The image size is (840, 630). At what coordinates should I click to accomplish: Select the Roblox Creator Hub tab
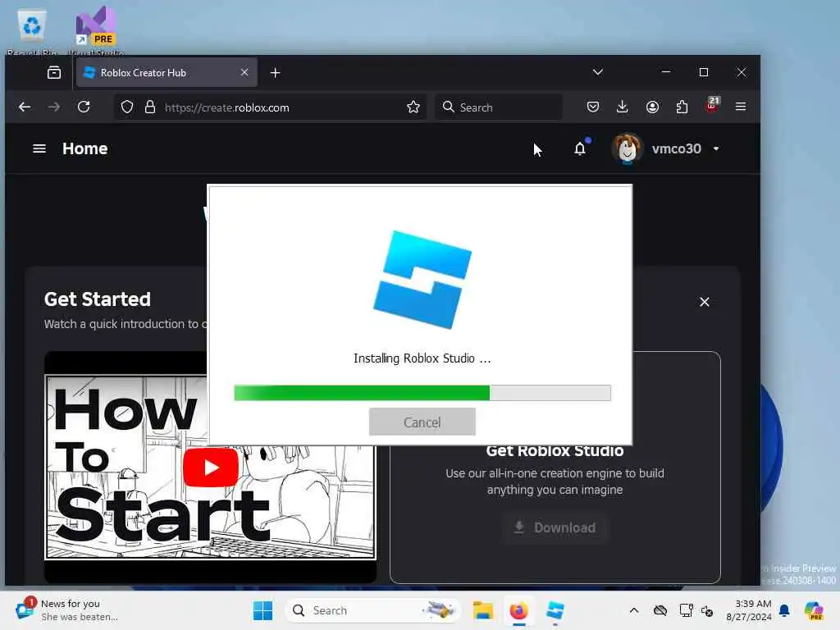click(x=167, y=72)
